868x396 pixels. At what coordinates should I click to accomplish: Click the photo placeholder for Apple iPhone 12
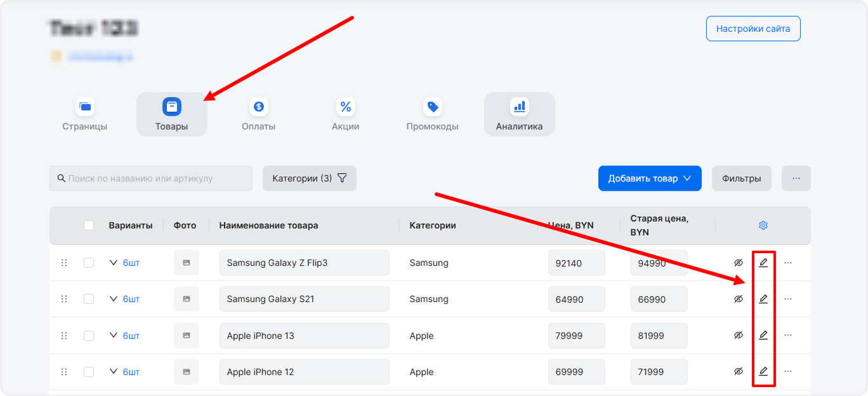tap(187, 372)
